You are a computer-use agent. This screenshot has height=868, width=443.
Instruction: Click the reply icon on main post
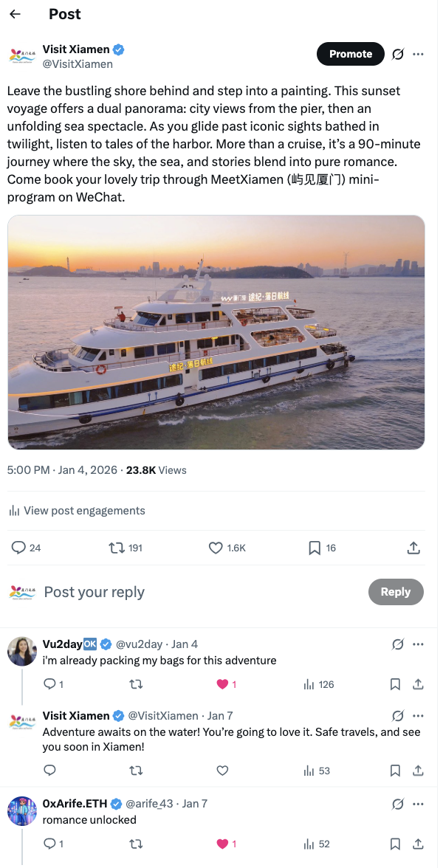pyautogui.click(x=19, y=548)
